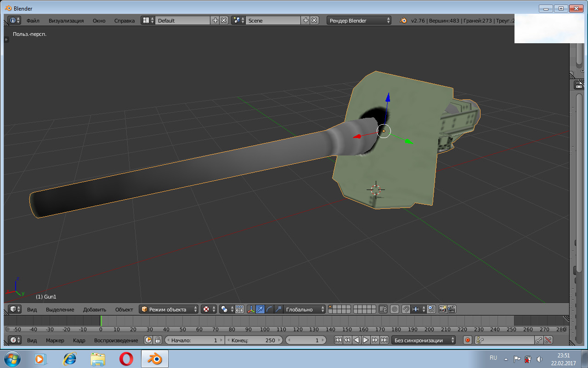Jump to the last frame of timeline

(x=384, y=340)
